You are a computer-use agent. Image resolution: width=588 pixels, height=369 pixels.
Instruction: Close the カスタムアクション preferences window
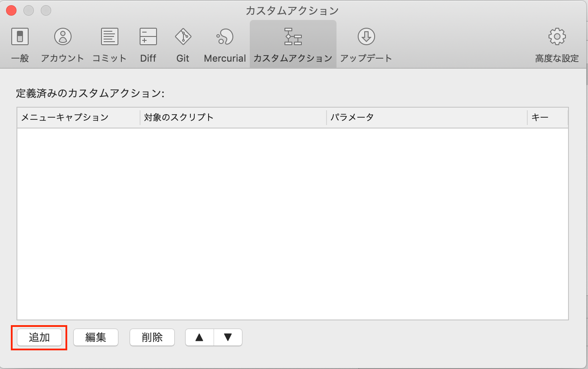pyautogui.click(x=10, y=10)
